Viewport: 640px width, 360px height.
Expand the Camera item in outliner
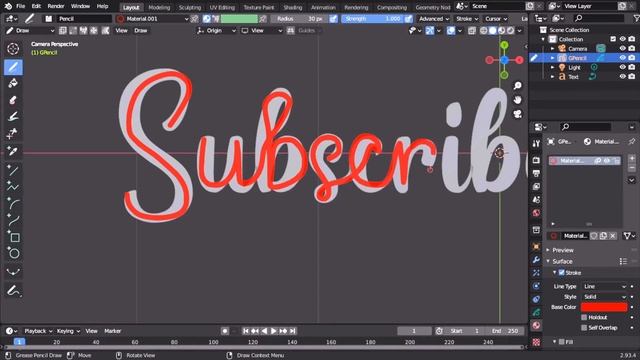coord(553,49)
